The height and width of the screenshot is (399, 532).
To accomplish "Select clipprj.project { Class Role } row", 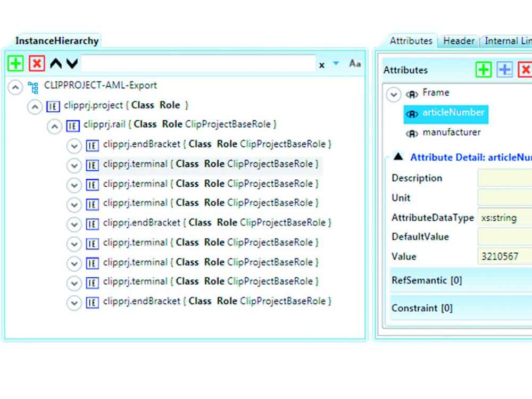I will coord(126,105).
